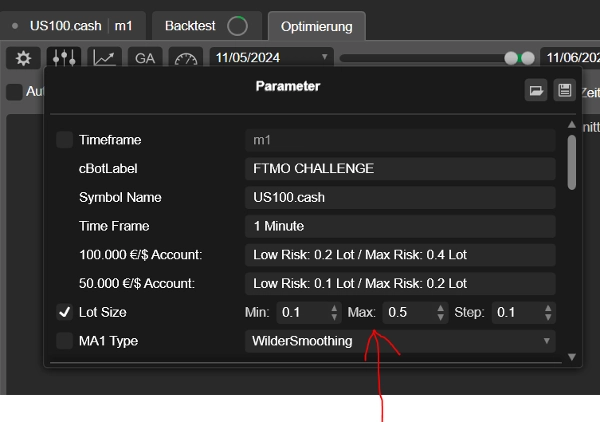The image size is (600, 422).
Task: Click the Parameter panel title
Action: click(288, 86)
